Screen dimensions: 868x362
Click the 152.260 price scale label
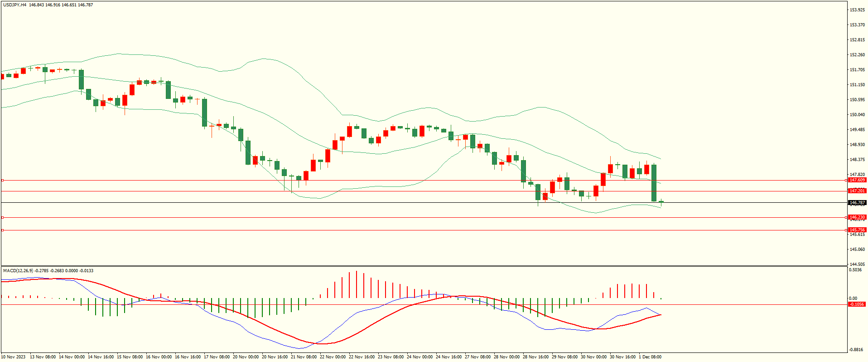857,55
